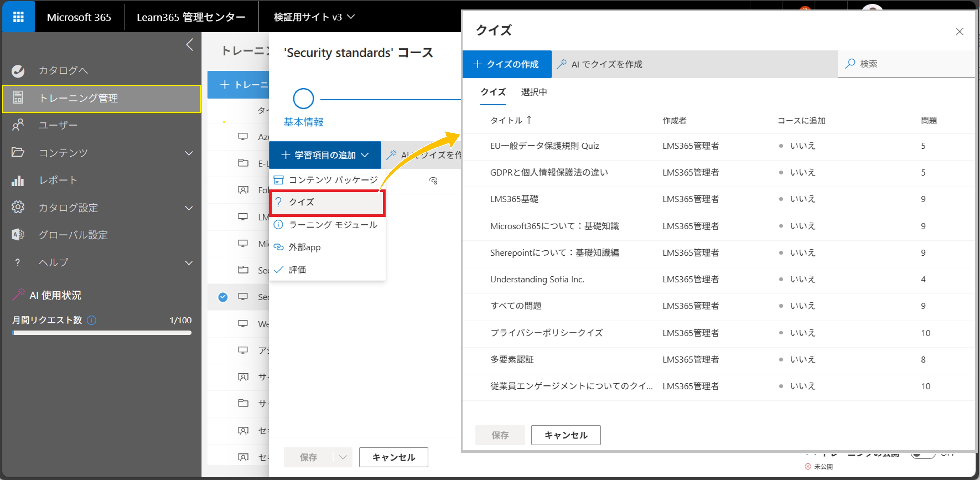
Task: Close the クイズ panel
Action: (x=959, y=32)
